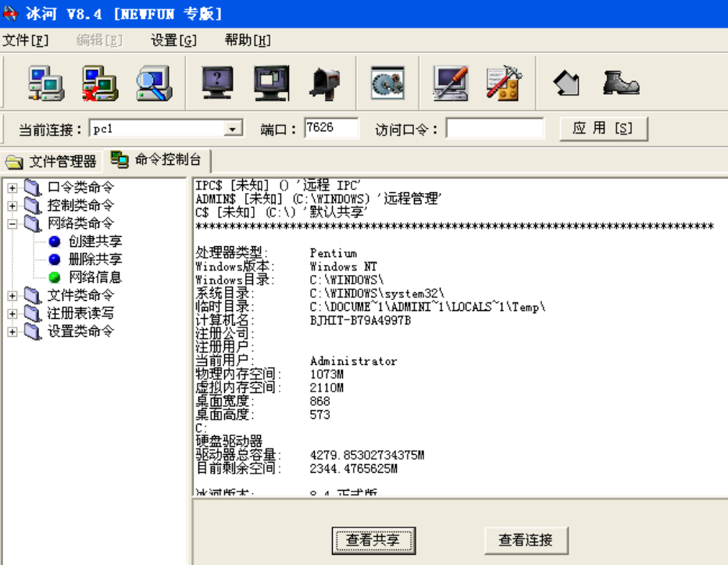Viewport: 728px width, 565px height.
Task: Click the green ball beside 网络信息
Action: (55, 277)
